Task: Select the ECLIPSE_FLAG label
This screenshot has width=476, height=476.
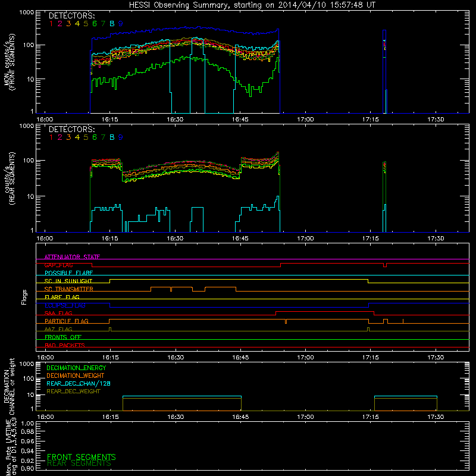Action: coord(65,305)
